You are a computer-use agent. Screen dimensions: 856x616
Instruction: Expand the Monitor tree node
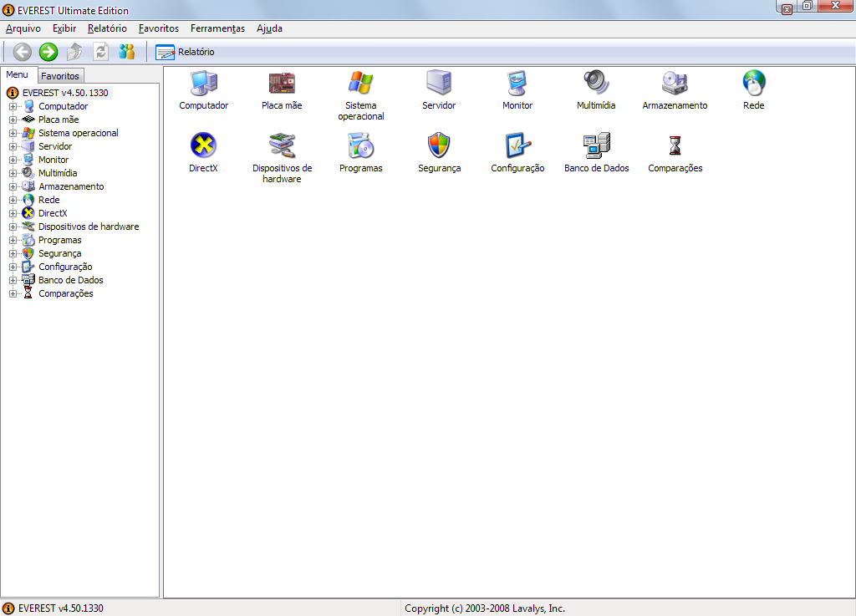point(13,160)
